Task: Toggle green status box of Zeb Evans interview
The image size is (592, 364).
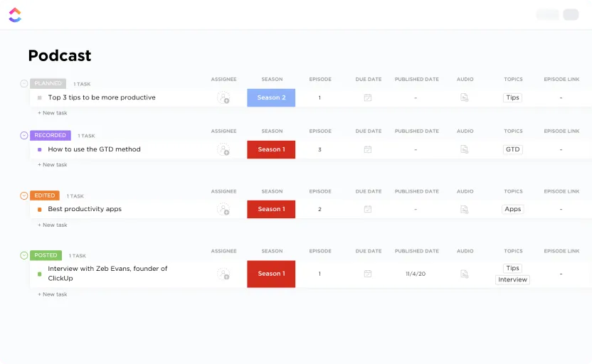Action: coord(40,274)
